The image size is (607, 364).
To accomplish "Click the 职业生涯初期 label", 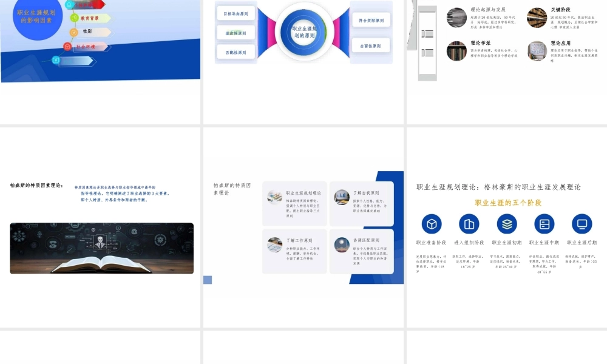I will coord(507,243).
